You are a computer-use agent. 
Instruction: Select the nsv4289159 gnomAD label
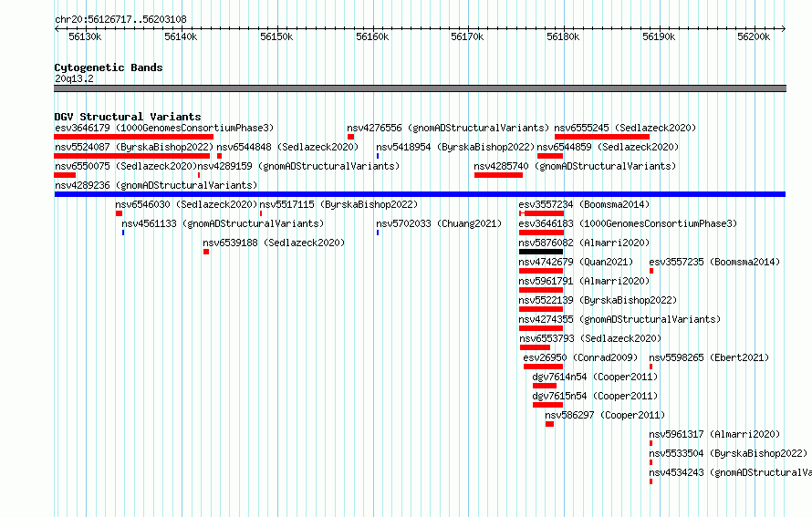click(x=299, y=166)
